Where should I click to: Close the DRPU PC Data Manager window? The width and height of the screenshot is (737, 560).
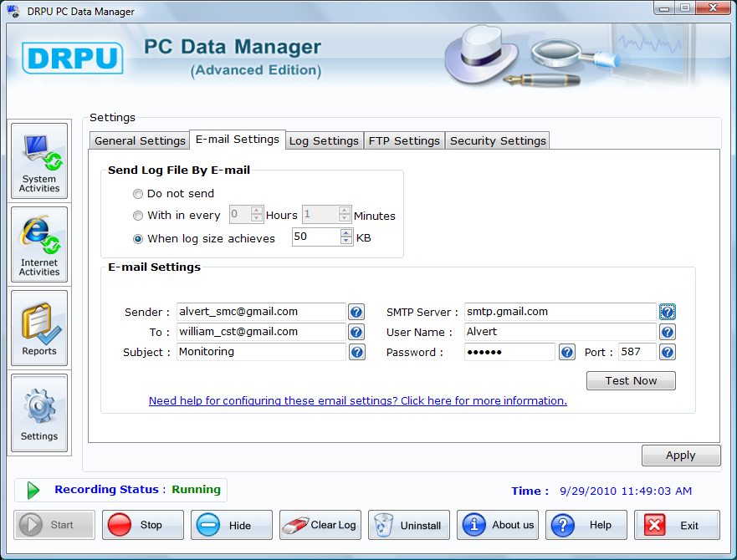(713, 8)
